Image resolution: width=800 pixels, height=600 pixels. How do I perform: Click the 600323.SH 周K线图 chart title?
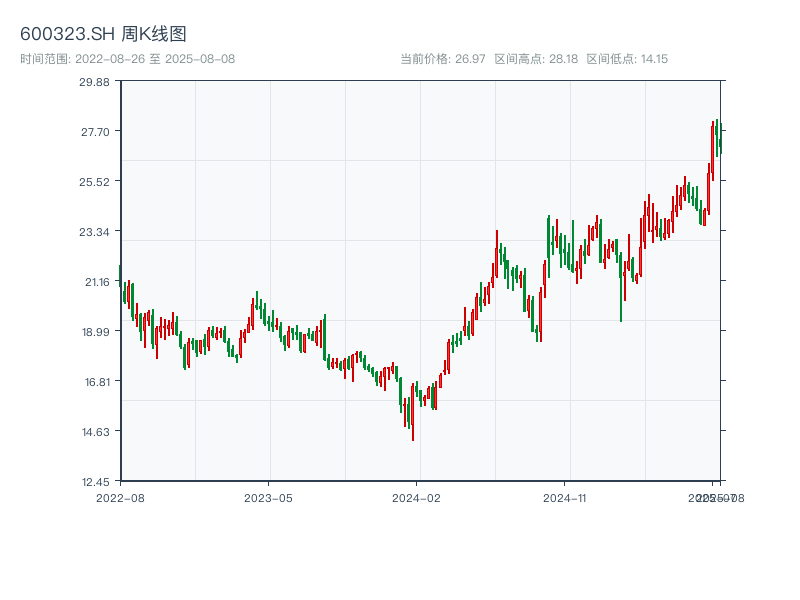[x=103, y=34]
